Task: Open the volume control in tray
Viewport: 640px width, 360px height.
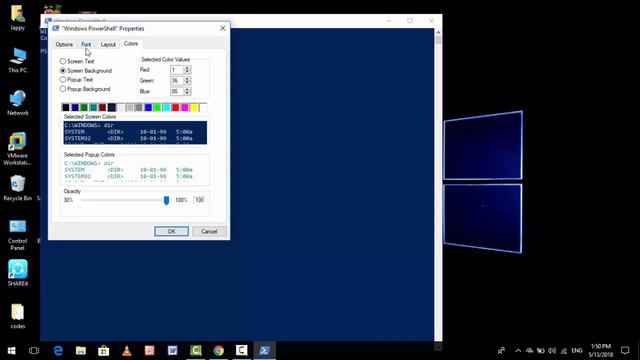Action: pos(552,351)
